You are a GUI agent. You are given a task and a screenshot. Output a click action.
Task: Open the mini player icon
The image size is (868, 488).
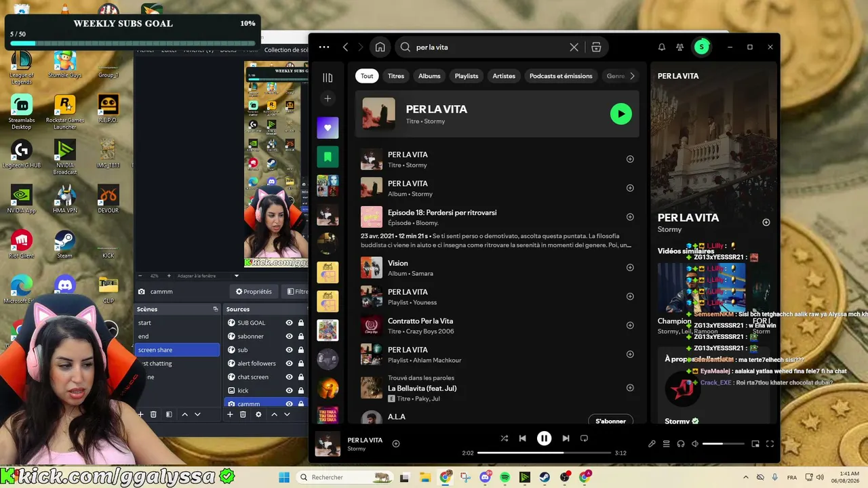point(755,444)
